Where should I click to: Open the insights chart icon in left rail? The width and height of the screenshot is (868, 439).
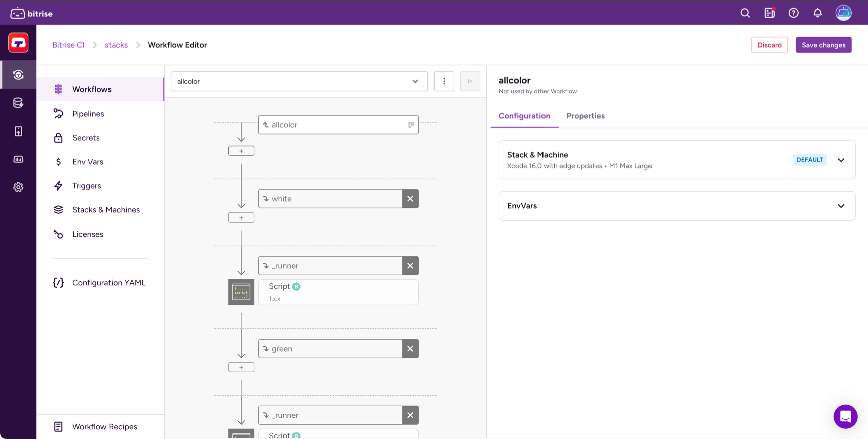point(18,159)
